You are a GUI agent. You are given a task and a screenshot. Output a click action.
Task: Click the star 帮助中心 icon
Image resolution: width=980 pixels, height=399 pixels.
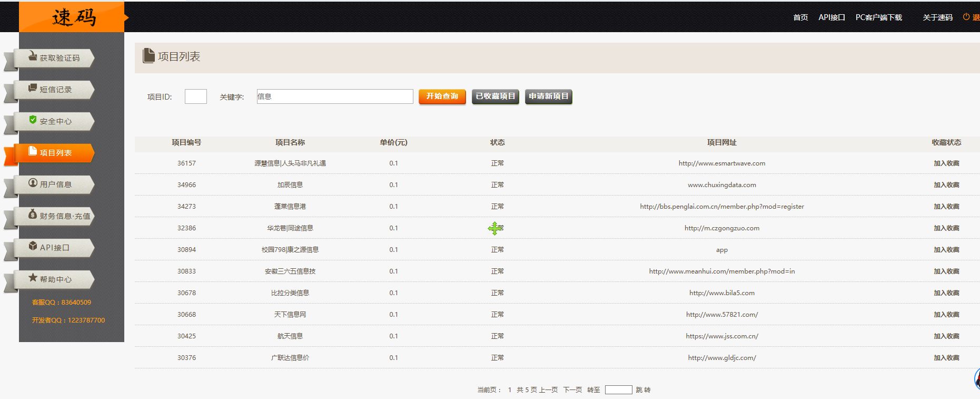(33, 278)
